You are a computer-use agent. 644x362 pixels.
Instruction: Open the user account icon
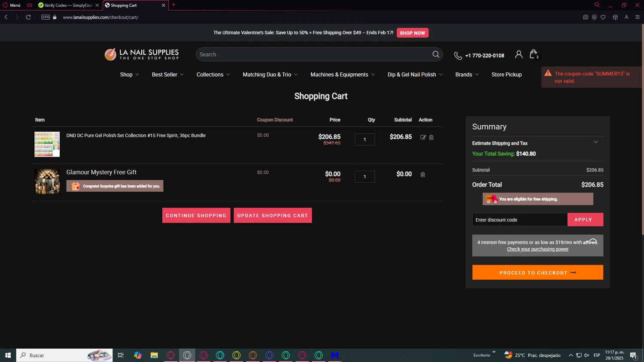pyautogui.click(x=519, y=54)
